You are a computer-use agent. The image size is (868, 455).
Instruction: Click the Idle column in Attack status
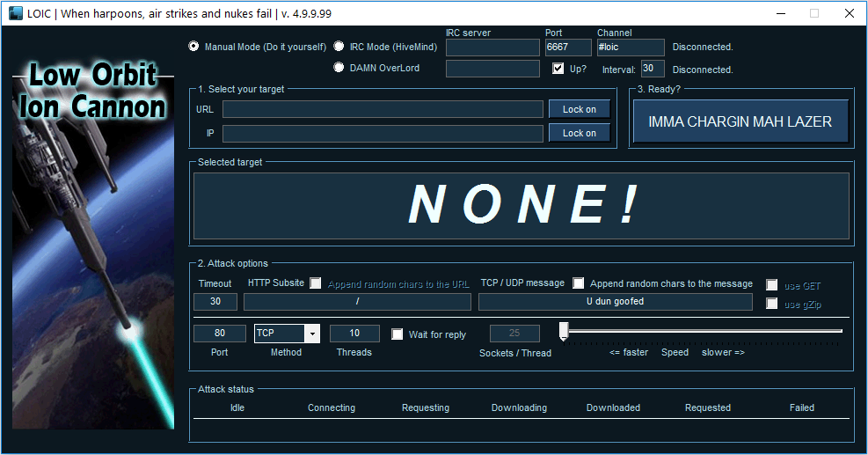(237, 407)
